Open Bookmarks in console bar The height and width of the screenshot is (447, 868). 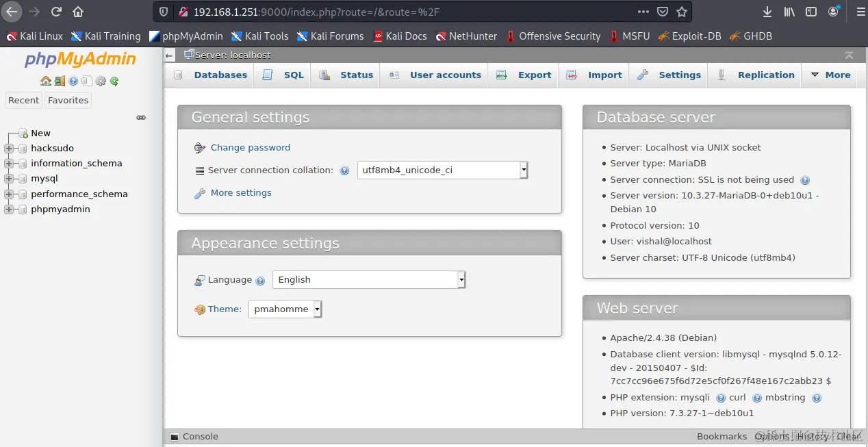[722, 437]
